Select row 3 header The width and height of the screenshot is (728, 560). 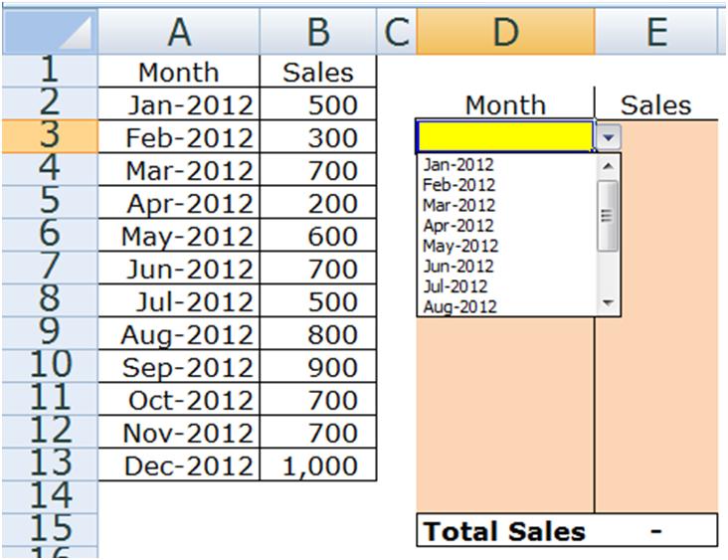click(48, 136)
